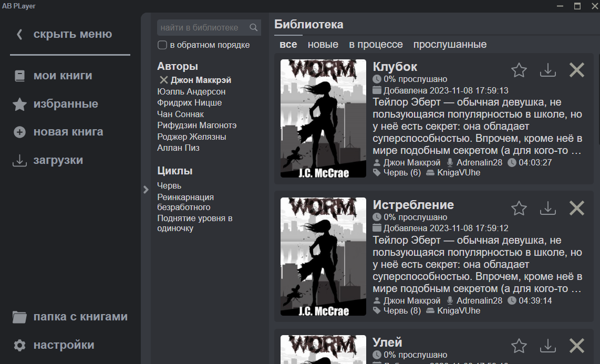Add a book with 'новая книга'
Screen dimensions: 600x364
[68, 132]
